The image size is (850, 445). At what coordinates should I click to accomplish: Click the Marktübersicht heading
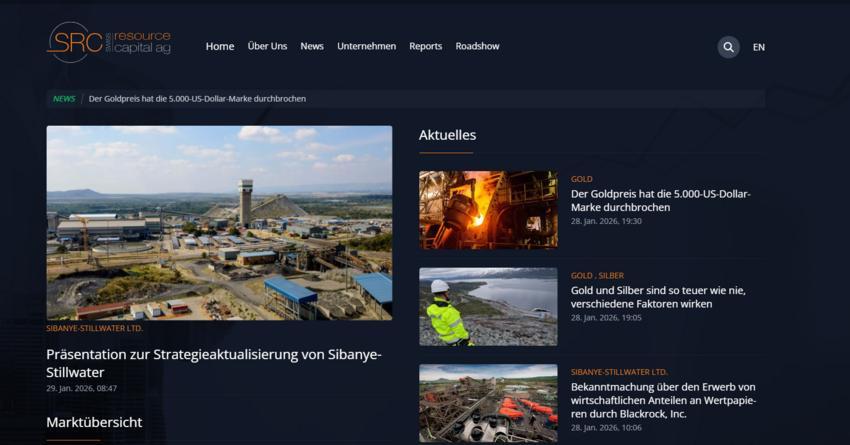[x=94, y=422]
